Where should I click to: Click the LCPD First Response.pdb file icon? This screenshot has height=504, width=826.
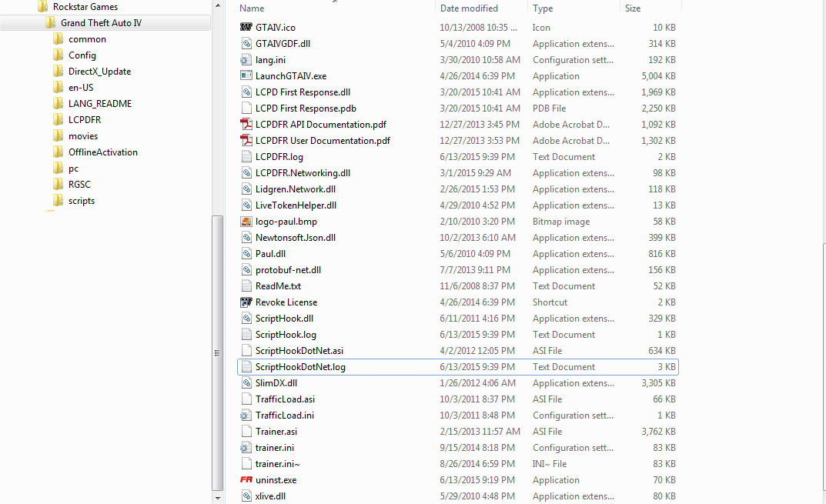pos(246,108)
